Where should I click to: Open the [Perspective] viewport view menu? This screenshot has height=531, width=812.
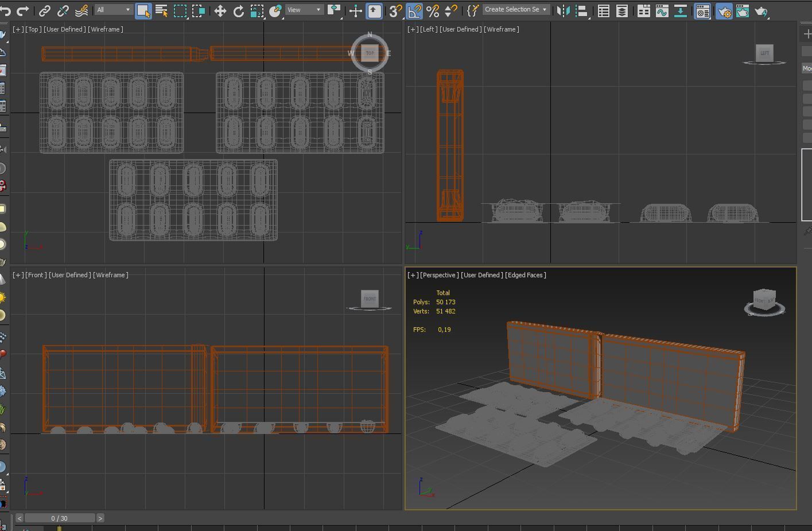439,275
